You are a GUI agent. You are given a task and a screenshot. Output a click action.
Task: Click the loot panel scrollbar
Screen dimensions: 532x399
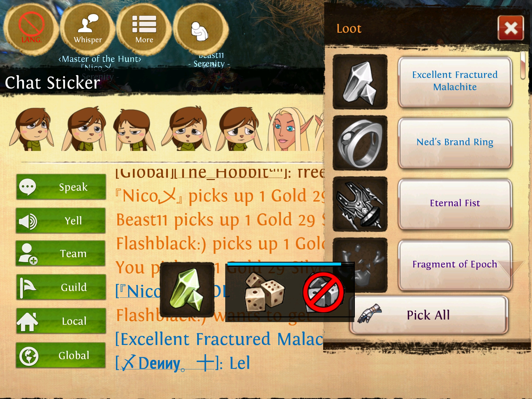(x=523, y=65)
